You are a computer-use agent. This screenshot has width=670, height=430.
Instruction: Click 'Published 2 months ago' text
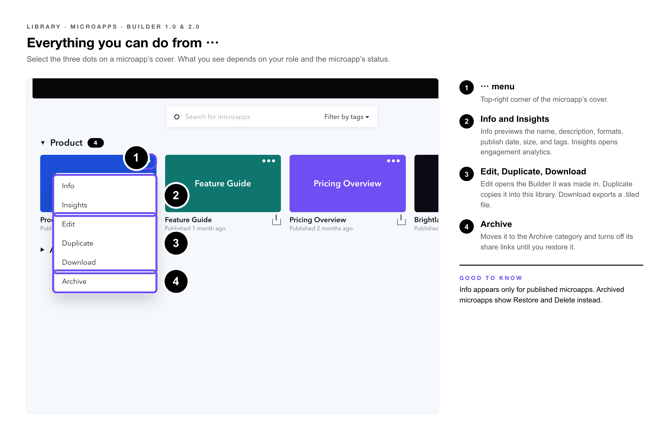pyautogui.click(x=321, y=229)
